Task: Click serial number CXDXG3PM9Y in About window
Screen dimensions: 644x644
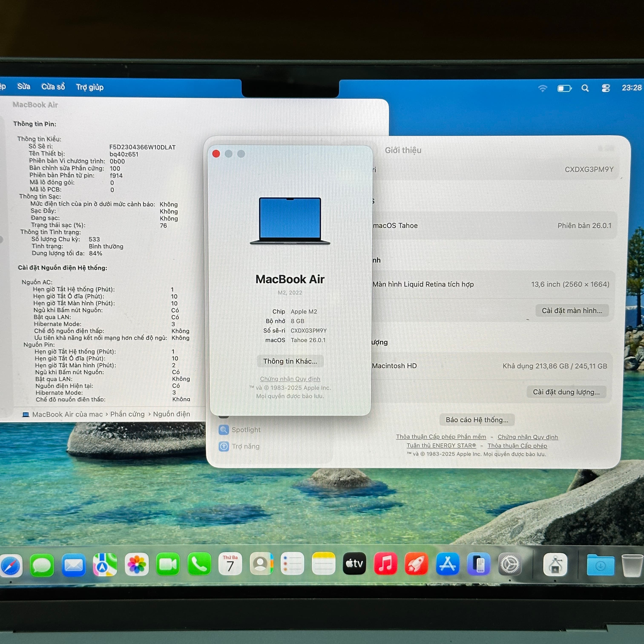Action: tap(308, 331)
